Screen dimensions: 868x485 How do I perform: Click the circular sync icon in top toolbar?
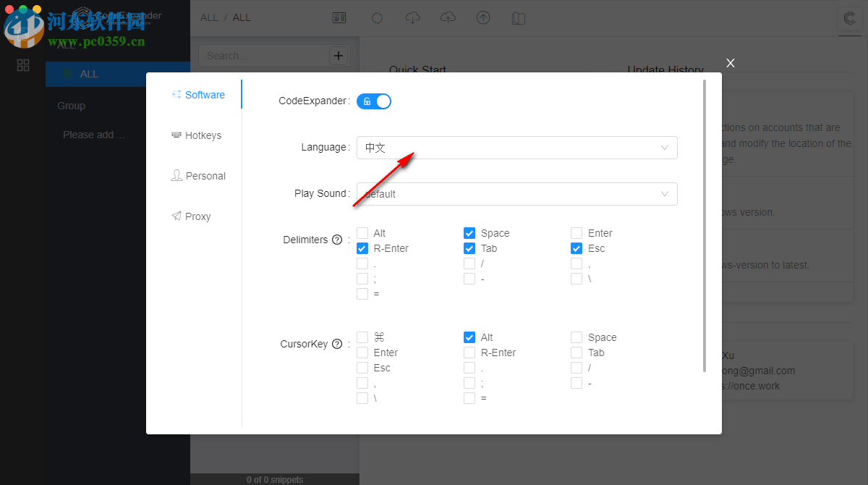[377, 18]
